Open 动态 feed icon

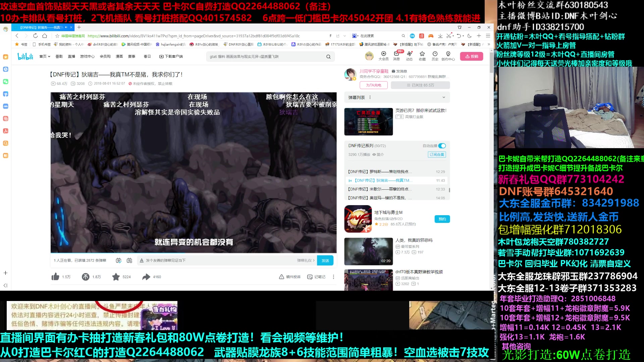click(x=409, y=56)
